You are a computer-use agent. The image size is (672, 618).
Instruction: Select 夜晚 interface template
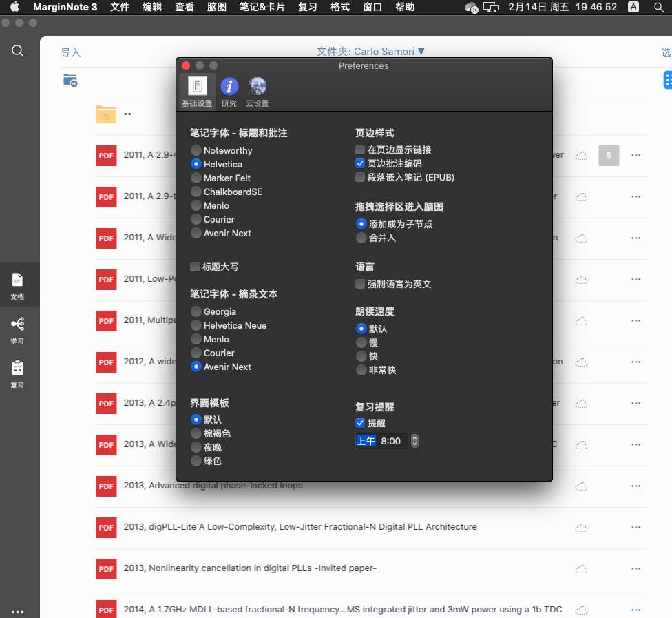pyautogui.click(x=196, y=447)
